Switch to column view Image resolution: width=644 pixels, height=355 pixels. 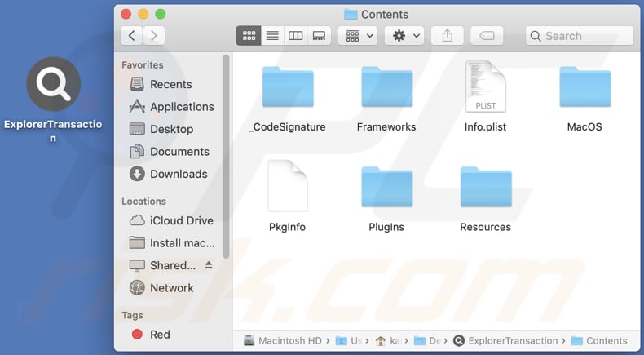pyautogui.click(x=295, y=36)
